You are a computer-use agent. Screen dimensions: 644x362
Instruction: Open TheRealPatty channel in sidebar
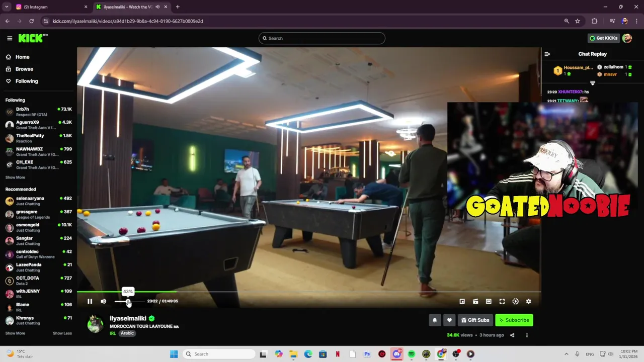38,138
